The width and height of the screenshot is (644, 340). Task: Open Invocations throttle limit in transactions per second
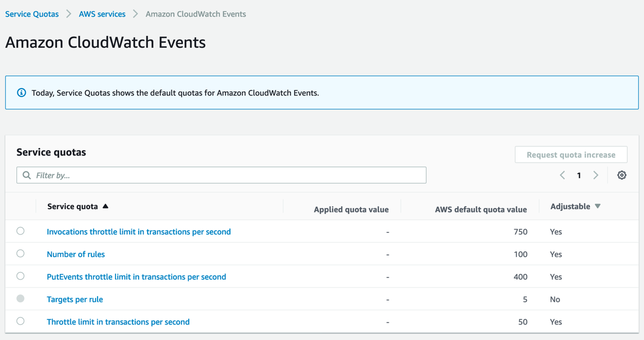click(x=139, y=232)
